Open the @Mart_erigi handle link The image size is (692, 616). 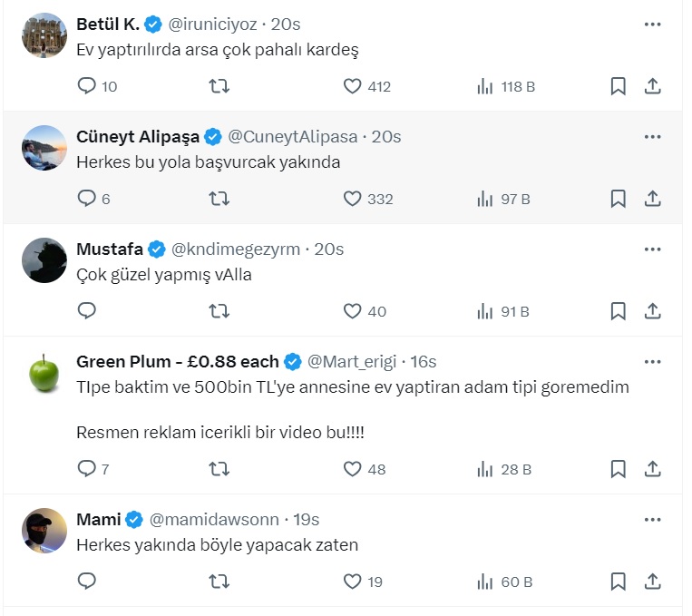353,362
